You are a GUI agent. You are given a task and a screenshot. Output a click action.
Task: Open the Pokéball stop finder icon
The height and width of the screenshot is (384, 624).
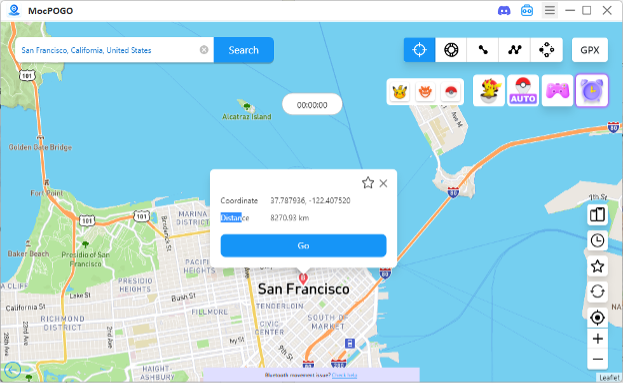(x=450, y=92)
